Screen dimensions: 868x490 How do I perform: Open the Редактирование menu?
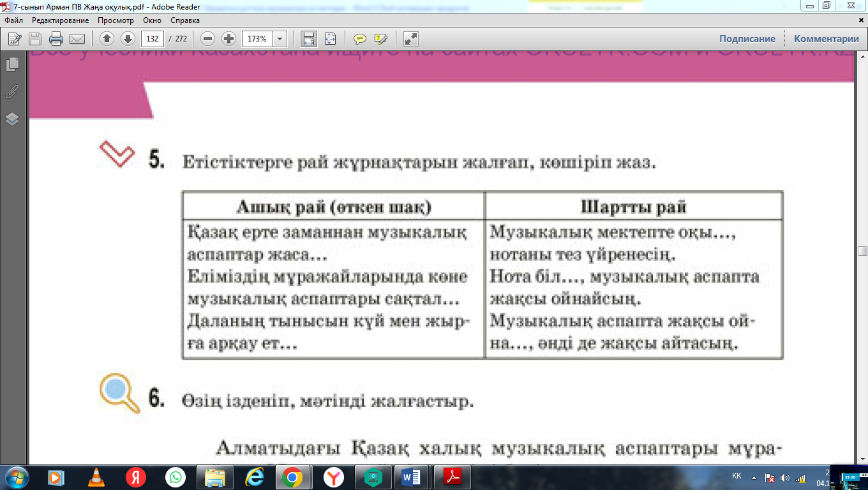point(61,20)
